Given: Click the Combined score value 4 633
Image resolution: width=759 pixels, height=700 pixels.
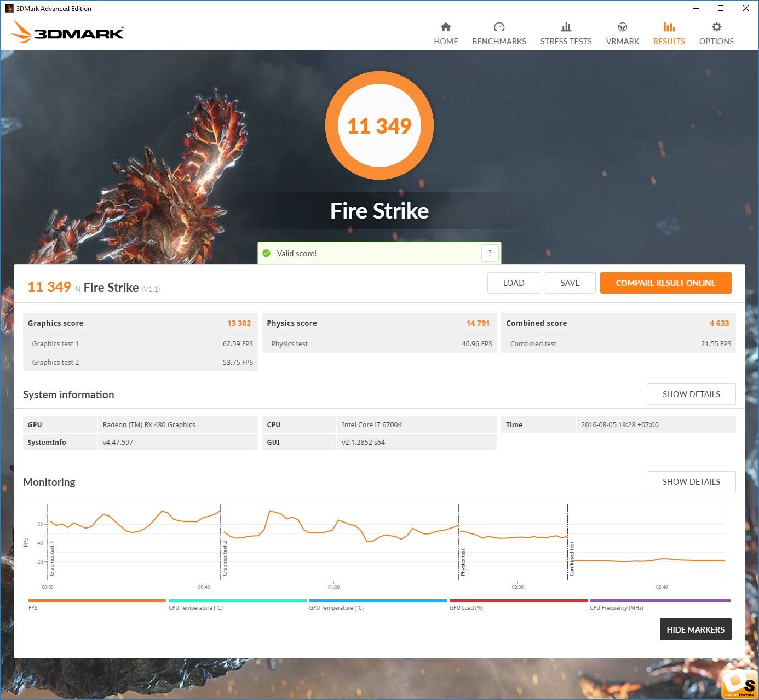Looking at the screenshot, I should (719, 323).
